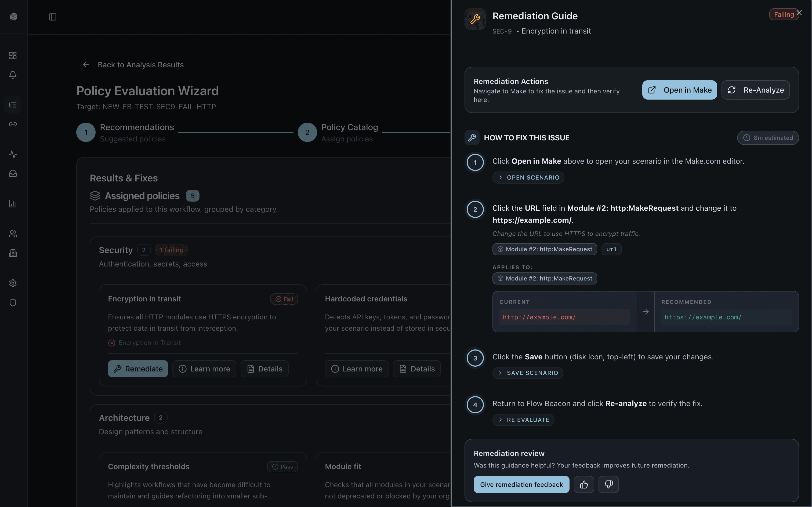Expand the RE EVALUATE step details
Image resolution: width=812 pixels, height=507 pixels.
(x=523, y=420)
